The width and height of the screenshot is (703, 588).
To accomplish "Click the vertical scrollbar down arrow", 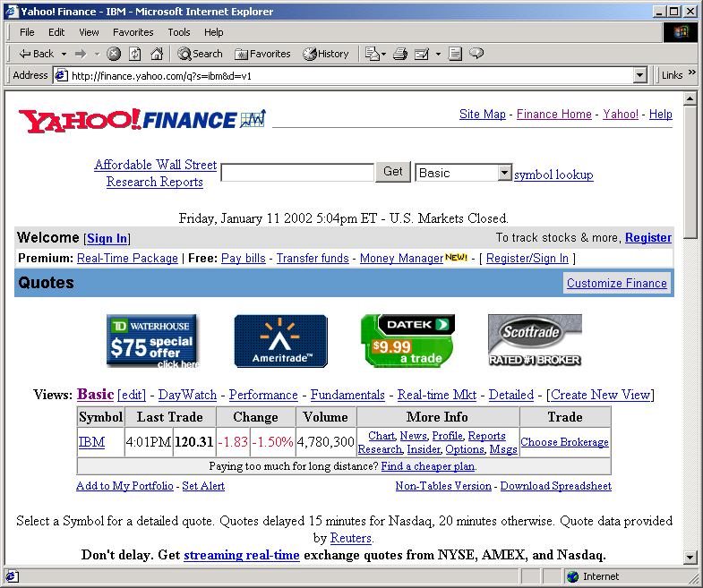I will click(690, 558).
